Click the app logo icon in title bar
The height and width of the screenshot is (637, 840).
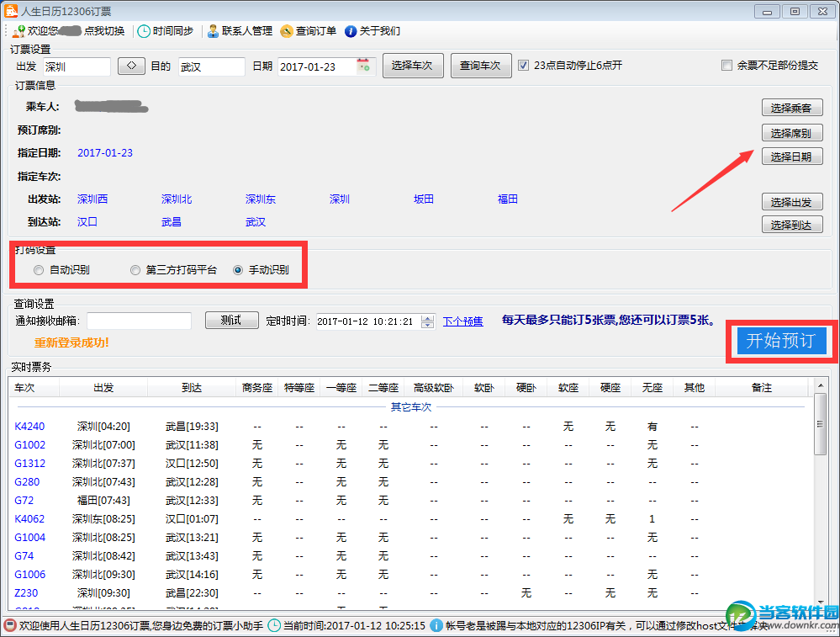[10, 11]
